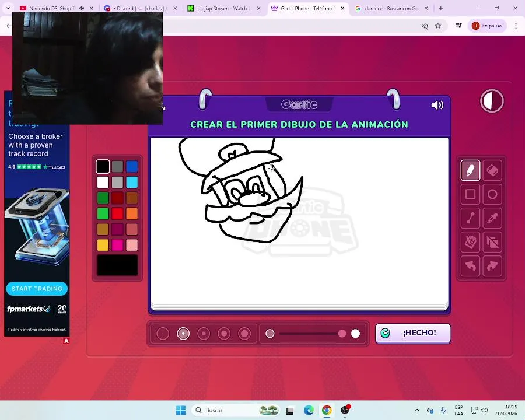Select the eraser tool
Screen dimensions: 525x420
pyautogui.click(x=492, y=170)
